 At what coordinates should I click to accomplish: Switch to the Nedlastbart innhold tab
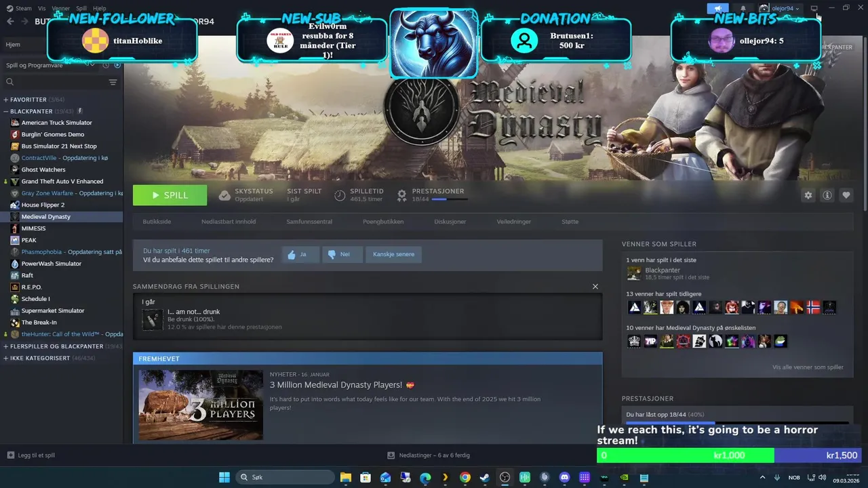pos(229,222)
